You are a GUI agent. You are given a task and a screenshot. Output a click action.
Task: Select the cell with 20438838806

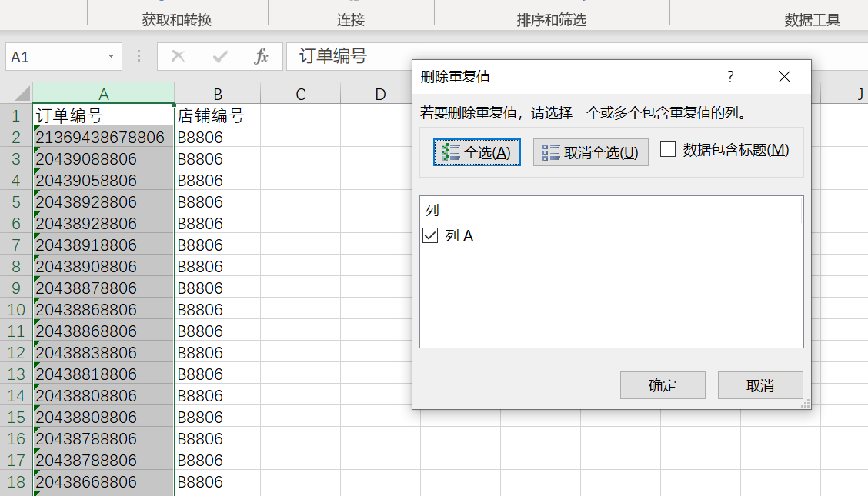[104, 353]
